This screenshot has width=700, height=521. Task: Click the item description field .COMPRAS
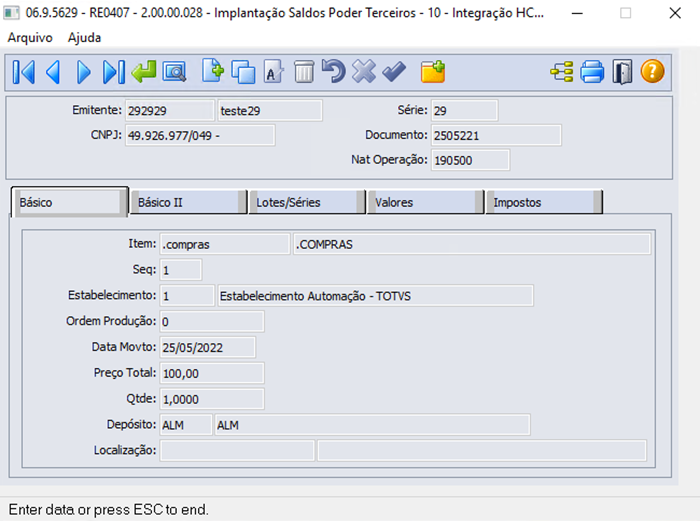(x=472, y=244)
